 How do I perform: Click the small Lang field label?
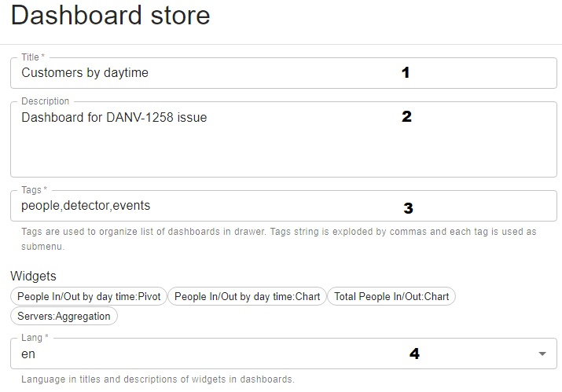click(x=33, y=338)
